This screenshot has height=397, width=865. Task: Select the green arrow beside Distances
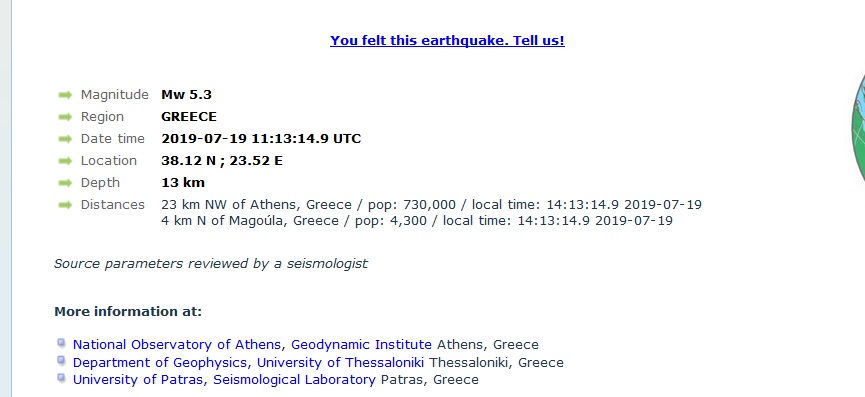pyautogui.click(x=65, y=205)
